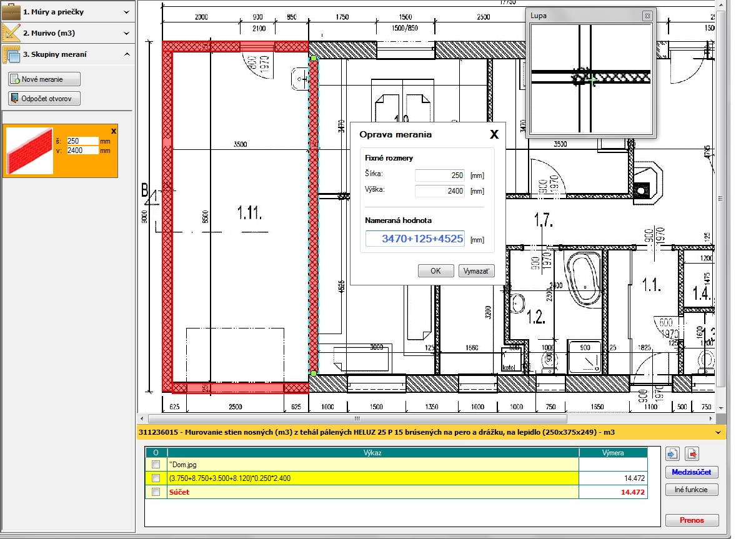Screen dimensions: 756x539
Task: Expand the Múry a priečky section chevron
Action: [127, 12]
